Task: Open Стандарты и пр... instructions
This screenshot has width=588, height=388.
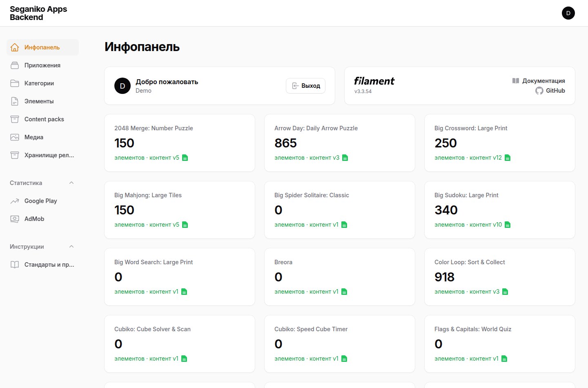Action: point(42,265)
